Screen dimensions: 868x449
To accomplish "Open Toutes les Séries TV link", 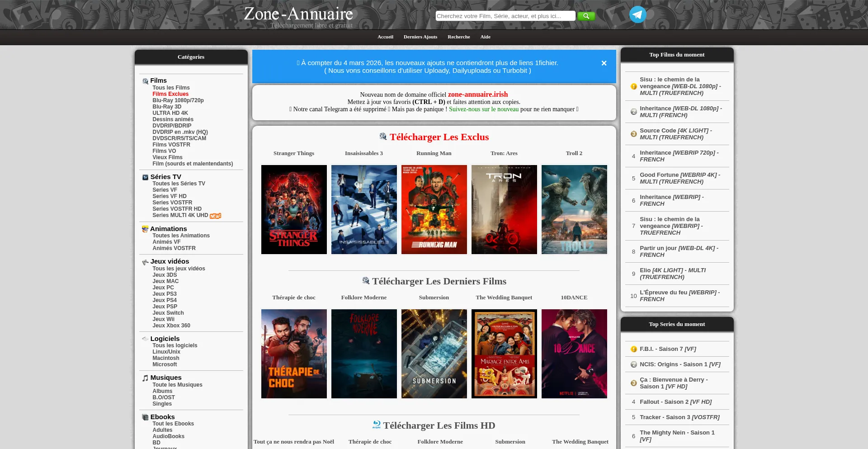I will click(x=179, y=184).
